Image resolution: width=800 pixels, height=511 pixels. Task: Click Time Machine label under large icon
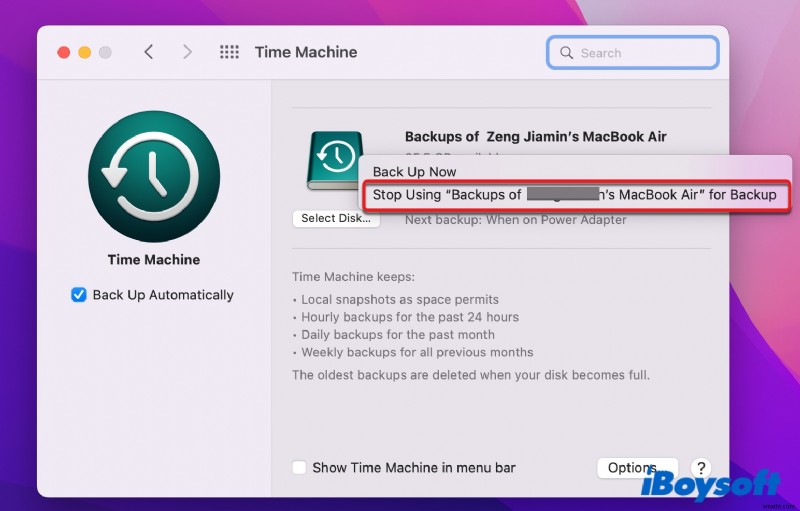click(x=154, y=260)
